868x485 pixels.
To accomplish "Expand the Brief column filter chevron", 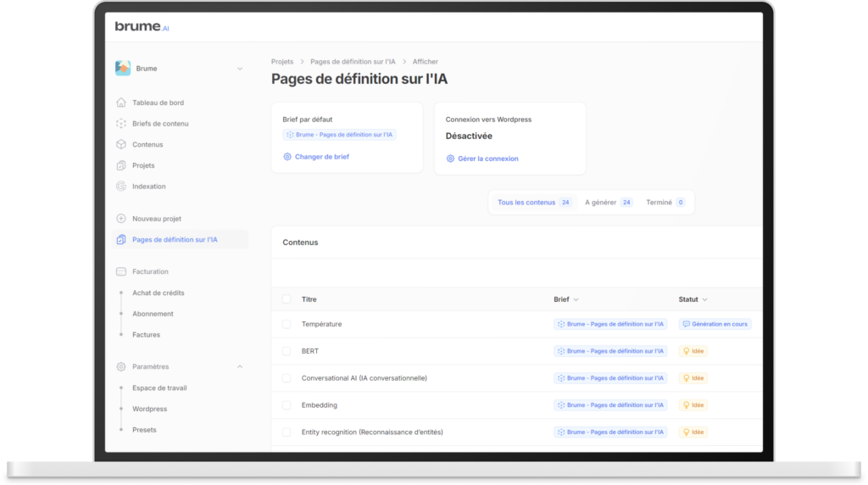I will 576,299.
